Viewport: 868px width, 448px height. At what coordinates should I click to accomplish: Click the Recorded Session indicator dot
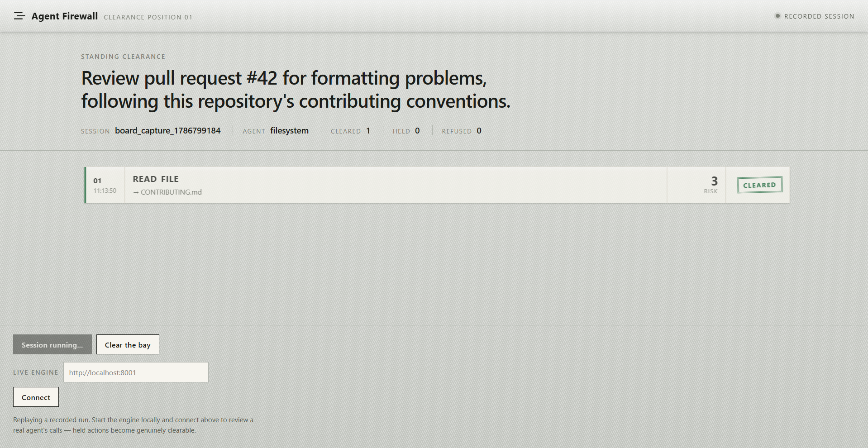point(777,16)
